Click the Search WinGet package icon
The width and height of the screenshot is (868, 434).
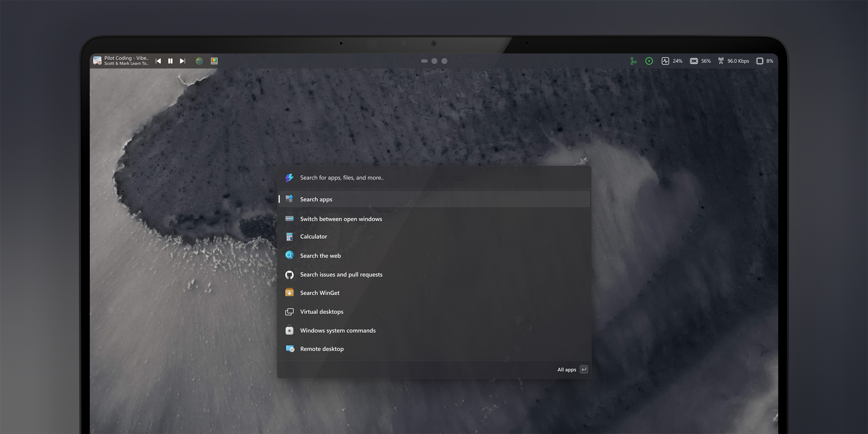tap(289, 293)
